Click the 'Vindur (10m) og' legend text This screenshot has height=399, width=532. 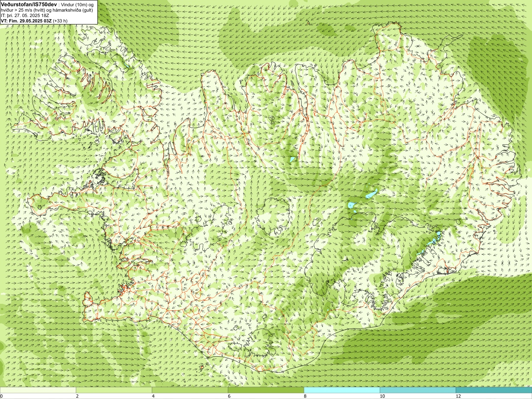point(77,4)
